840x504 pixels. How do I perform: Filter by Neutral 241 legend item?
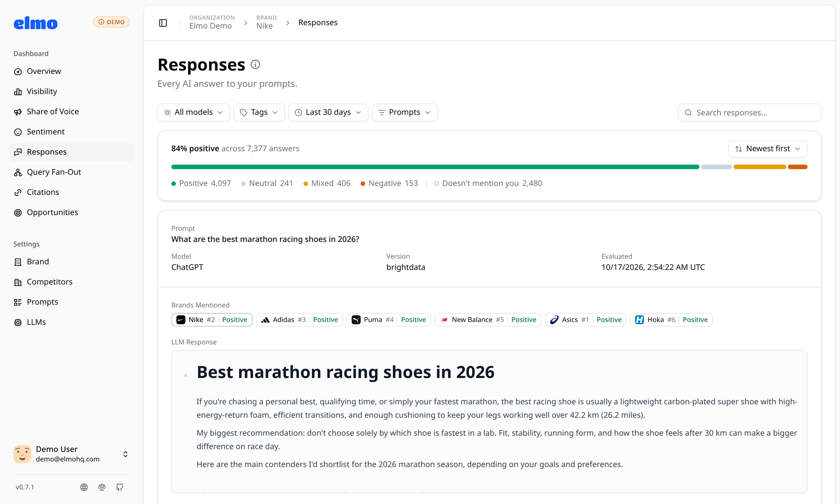point(267,183)
